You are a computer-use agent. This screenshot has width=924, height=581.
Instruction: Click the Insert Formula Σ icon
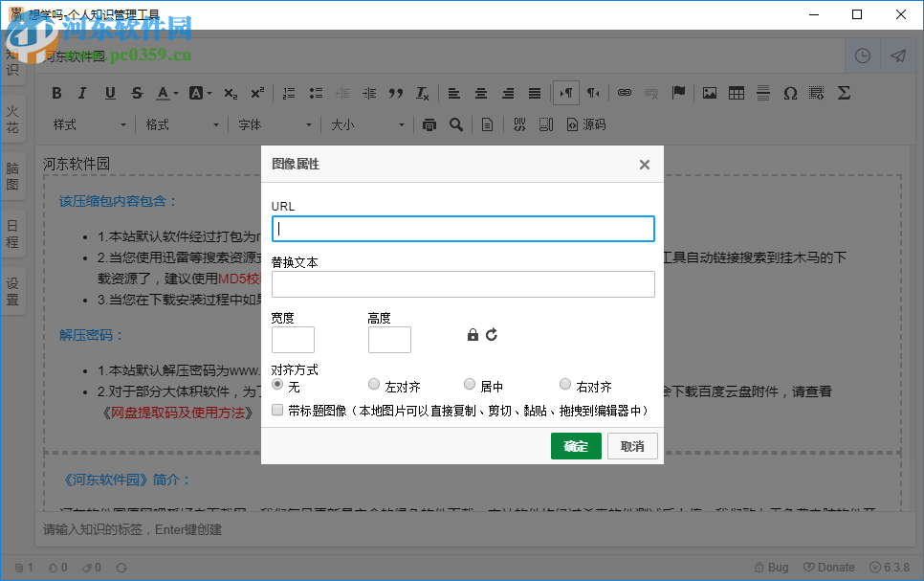[844, 93]
